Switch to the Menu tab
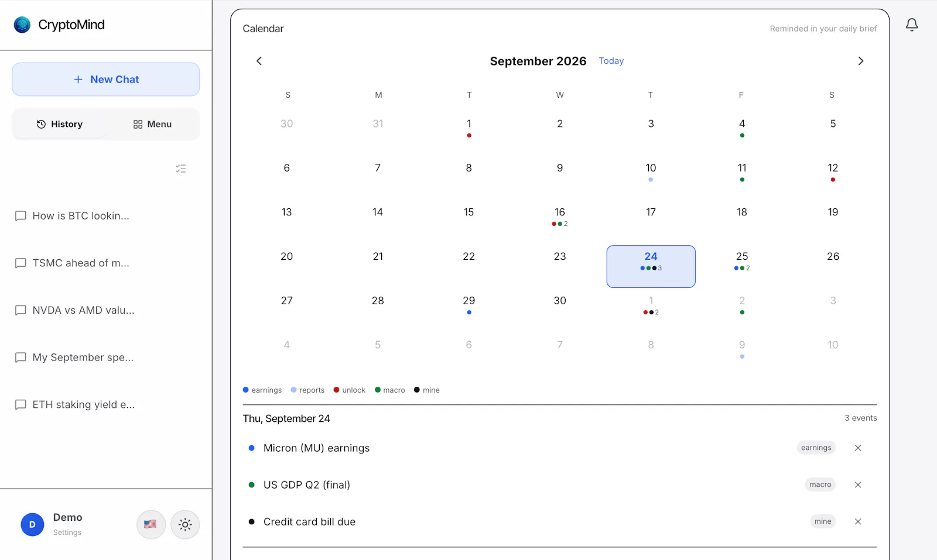Screen dimensions: 937x560 pyautogui.click(x=152, y=124)
